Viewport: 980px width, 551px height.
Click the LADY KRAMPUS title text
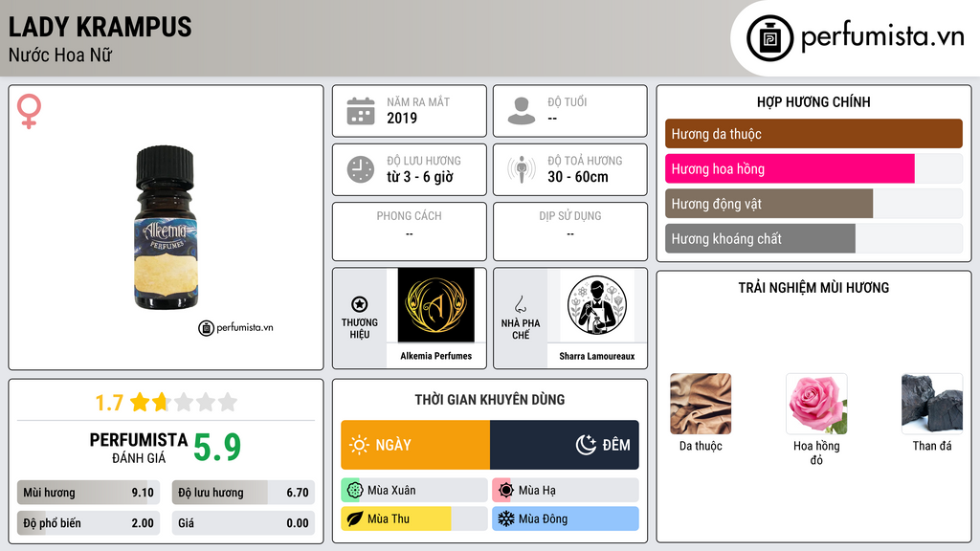[x=100, y=27]
